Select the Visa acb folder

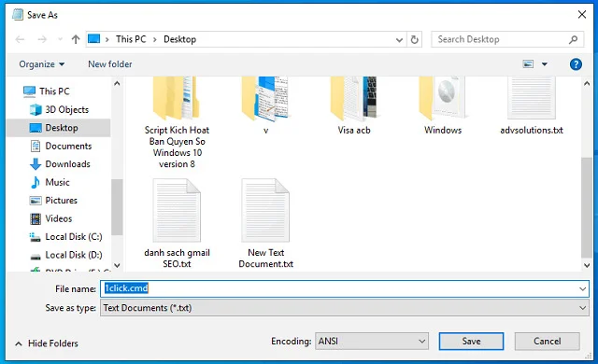(x=354, y=105)
